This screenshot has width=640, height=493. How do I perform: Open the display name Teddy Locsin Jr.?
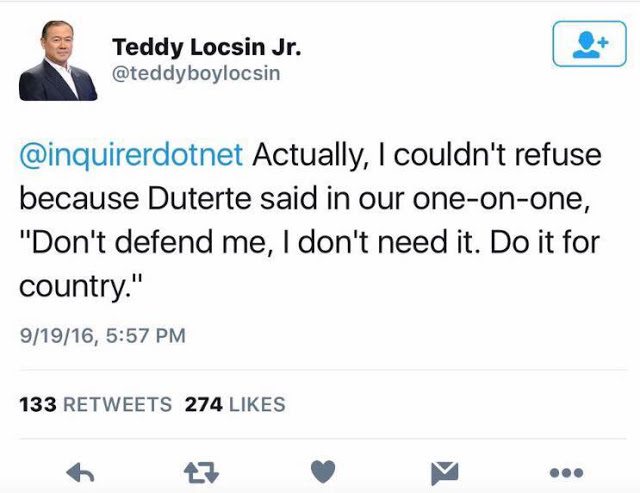207,47
